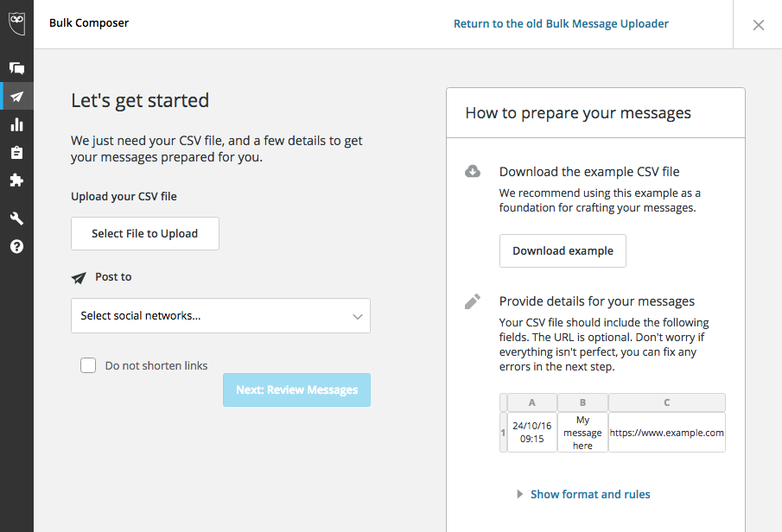Open Tools wrench icon in sidebar
The width and height of the screenshot is (782, 532).
click(x=16, y=218)
